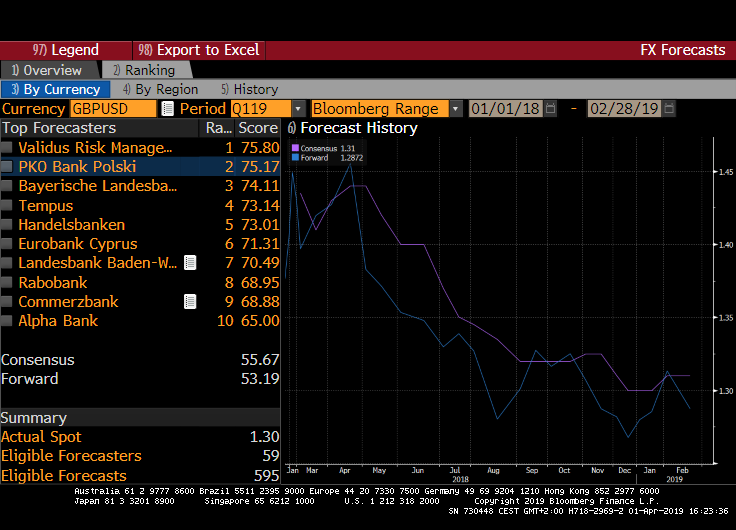
Task: Click the GBPUSD currency input field
Action: (x=112, y=108)
